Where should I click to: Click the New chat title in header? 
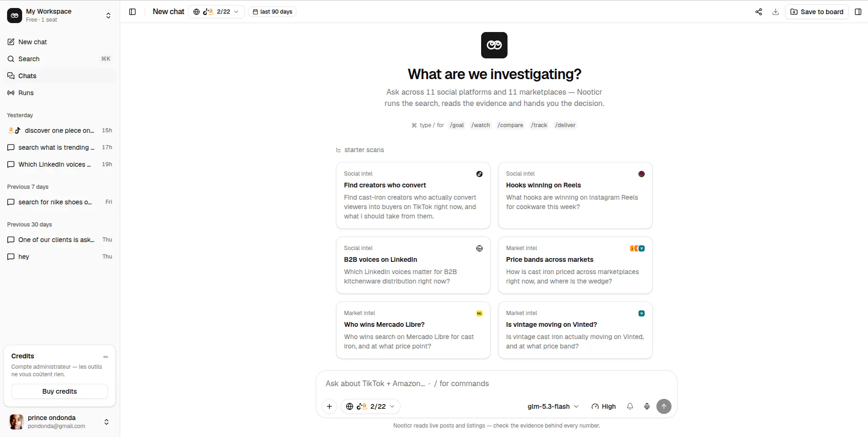[x=168, y=12]
